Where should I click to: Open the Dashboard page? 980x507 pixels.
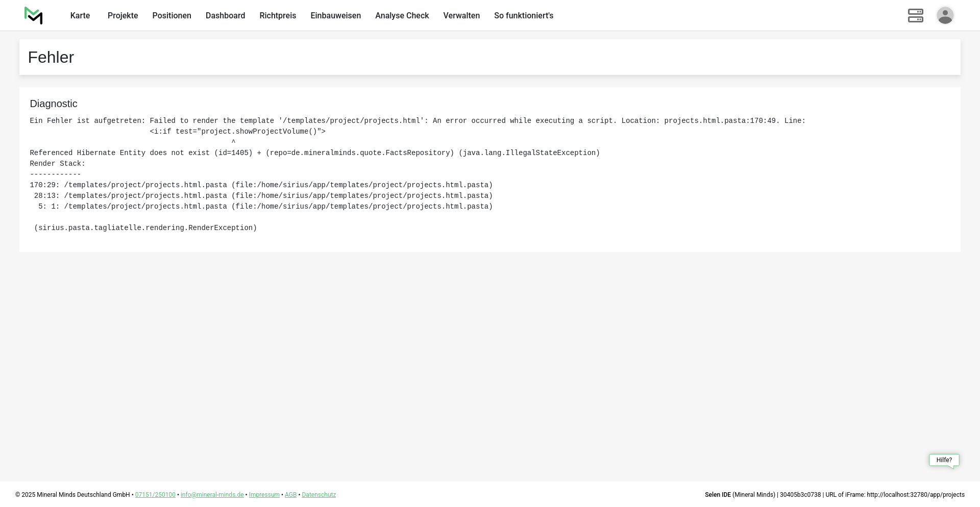point(225,16)
